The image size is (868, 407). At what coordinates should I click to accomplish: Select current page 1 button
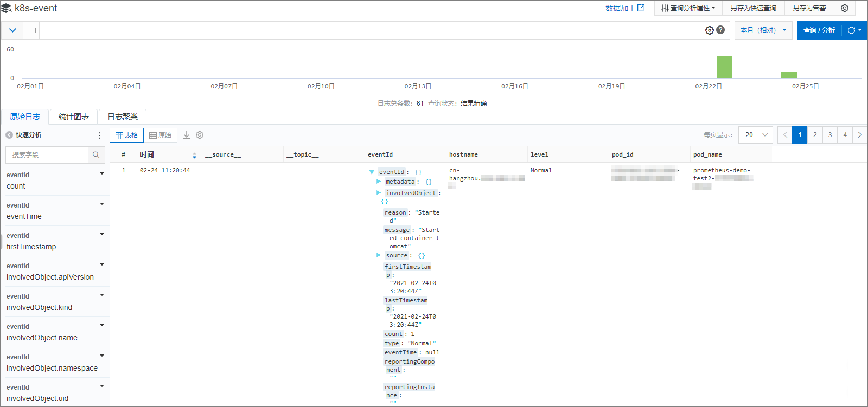[x=800, y=135]
